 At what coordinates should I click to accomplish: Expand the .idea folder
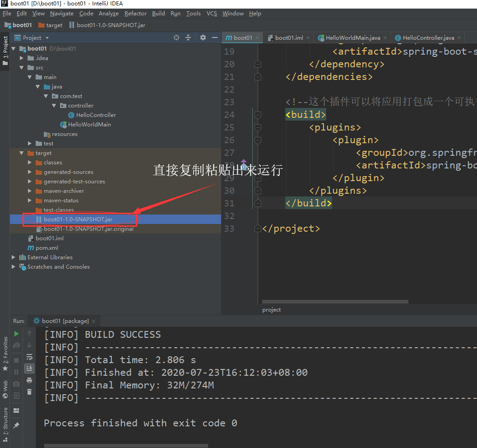pyautogui.click(x=22, y=58)
